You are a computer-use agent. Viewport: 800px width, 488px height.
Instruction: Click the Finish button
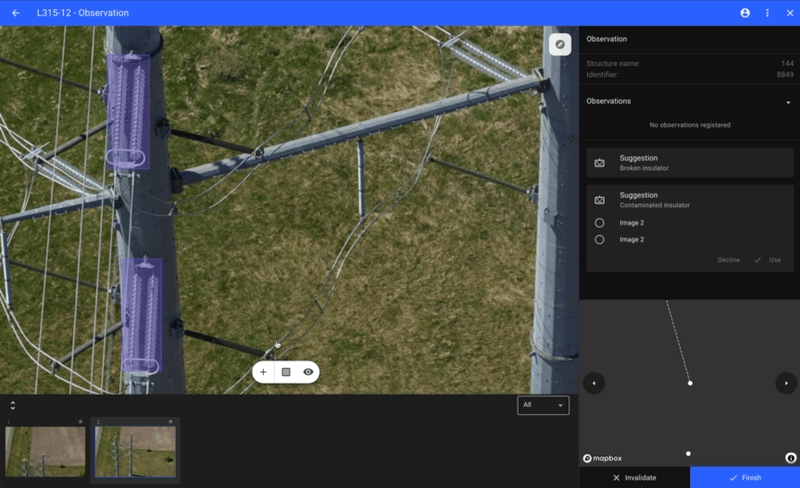[745, 478]
